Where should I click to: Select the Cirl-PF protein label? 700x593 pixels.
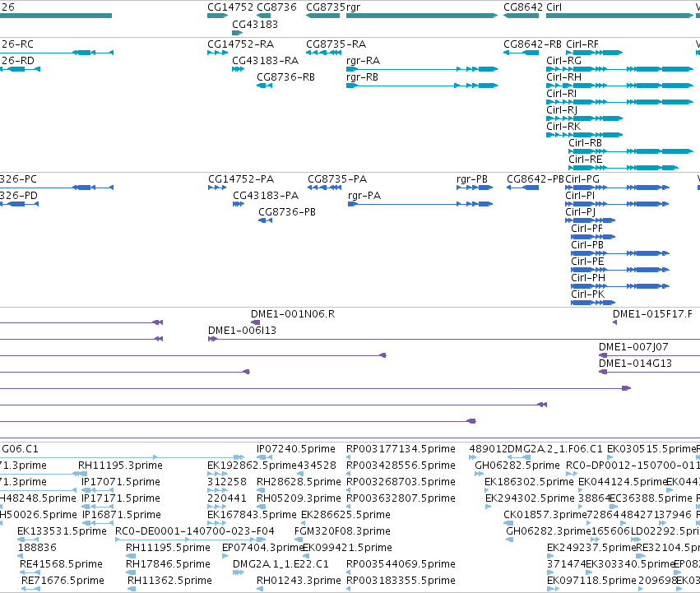click(x=587, y=229)
